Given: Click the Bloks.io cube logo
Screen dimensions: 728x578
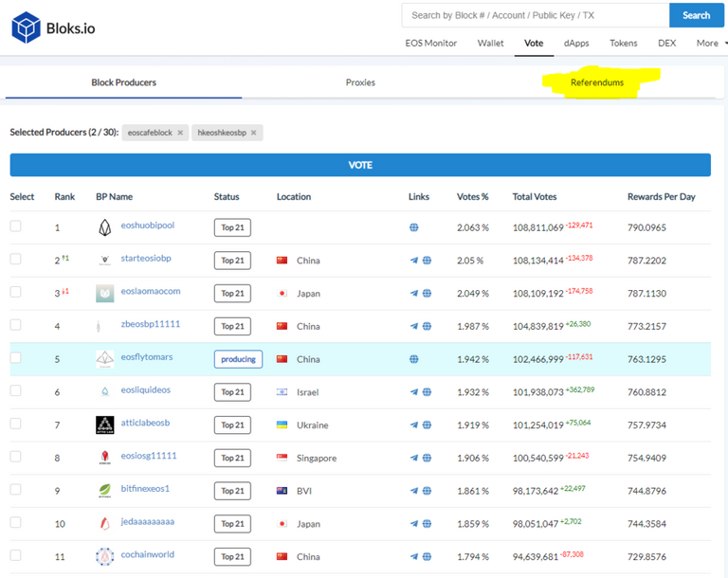Looking at the screenshot, I should coord(26,27).
